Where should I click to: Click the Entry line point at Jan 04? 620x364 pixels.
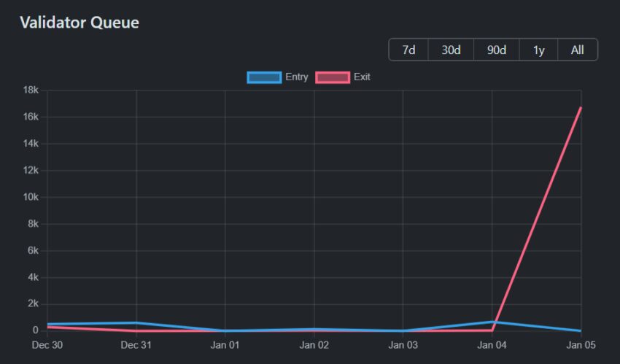(492, 322)
